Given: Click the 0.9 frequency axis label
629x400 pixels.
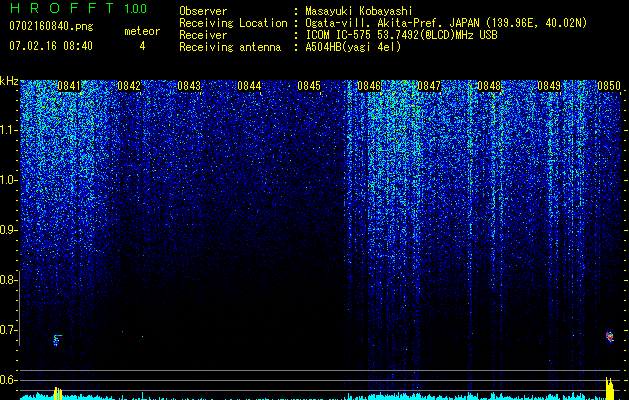Looking at the screenshot, I should point(7,230).
